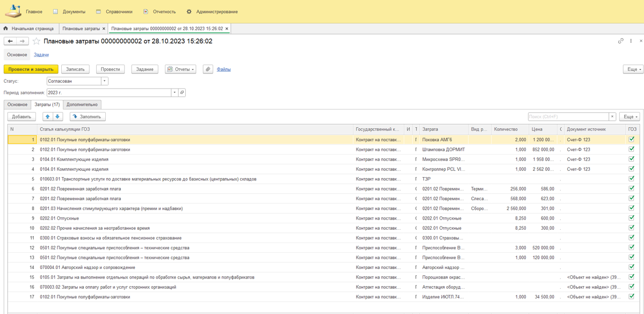644x314 pixels.
Task: Toggle ГОЗ checkbox in row 1
Action: 632,140
